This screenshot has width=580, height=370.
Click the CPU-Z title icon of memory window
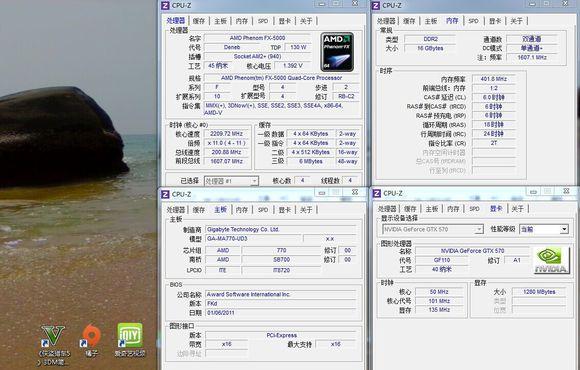376,5
